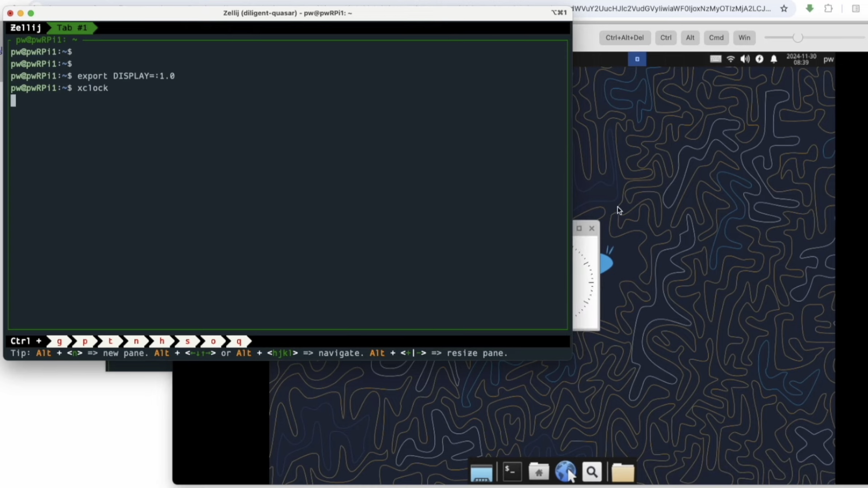Adjust the remote viewer scaling slider
Image resolution: width=868 pixels, height=488 pixels.
797,37
